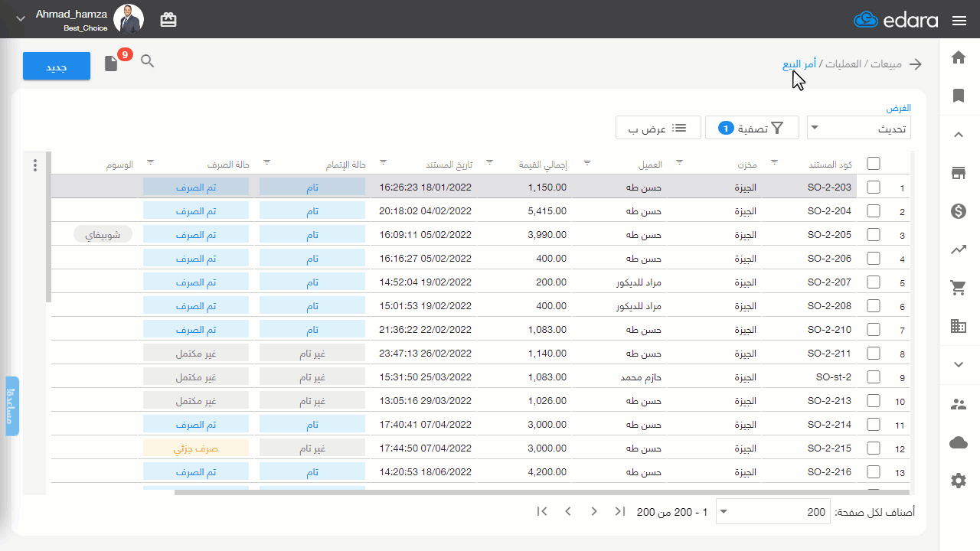The height and width of the screenshot is (551, 980).
Task: Tick the select-all checkbox in table header
Action: point(874,163)
